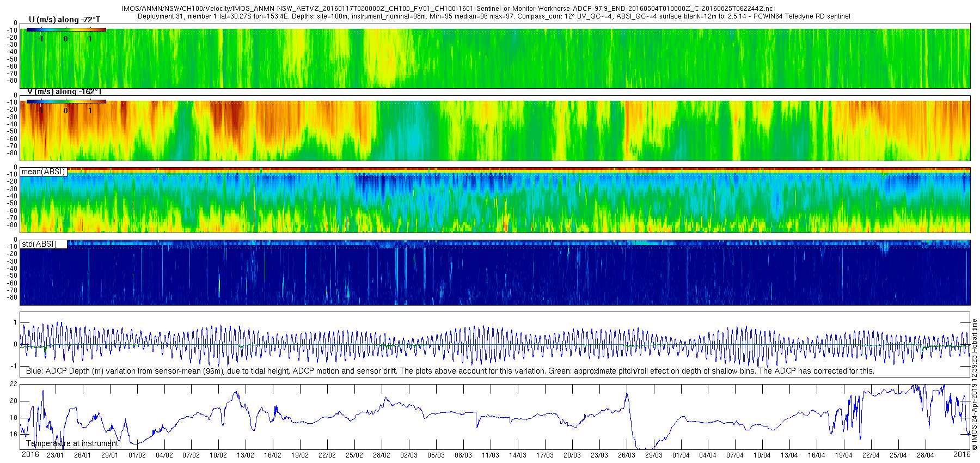This screenshot has height=463, width=980.
Task: Select the 'U (m/s) along -72°T' panel title
Action: click(64, 20)
